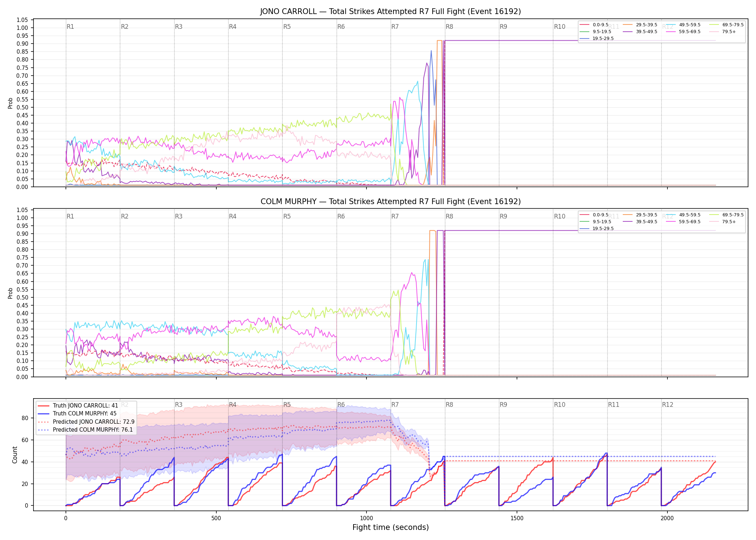Viewport: 756px width, 540px height.
Task: Click the 49.5-59.5 legend entry, middle chart
Action: pos(683,215)
